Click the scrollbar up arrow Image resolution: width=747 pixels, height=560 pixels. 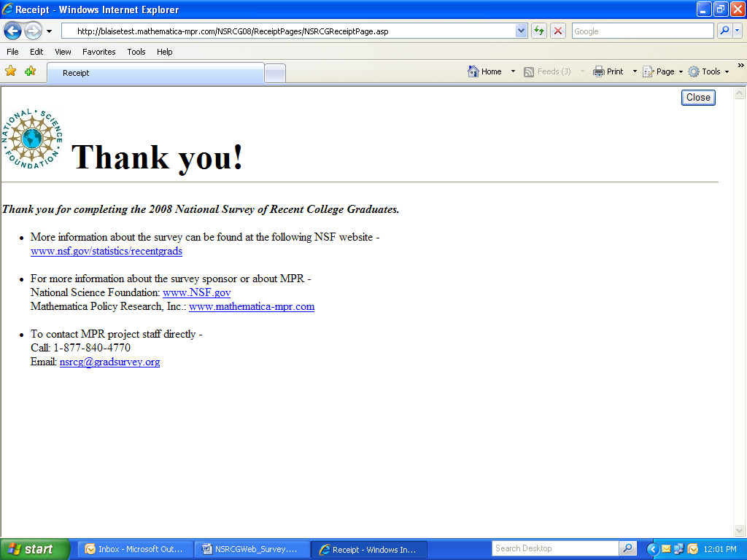(739, 93)
